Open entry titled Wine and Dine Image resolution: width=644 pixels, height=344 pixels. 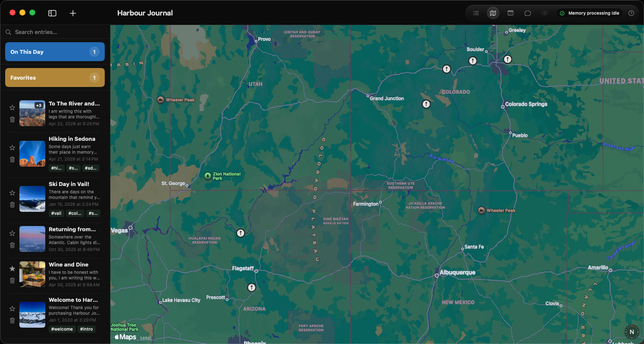[x=69, y=264]
